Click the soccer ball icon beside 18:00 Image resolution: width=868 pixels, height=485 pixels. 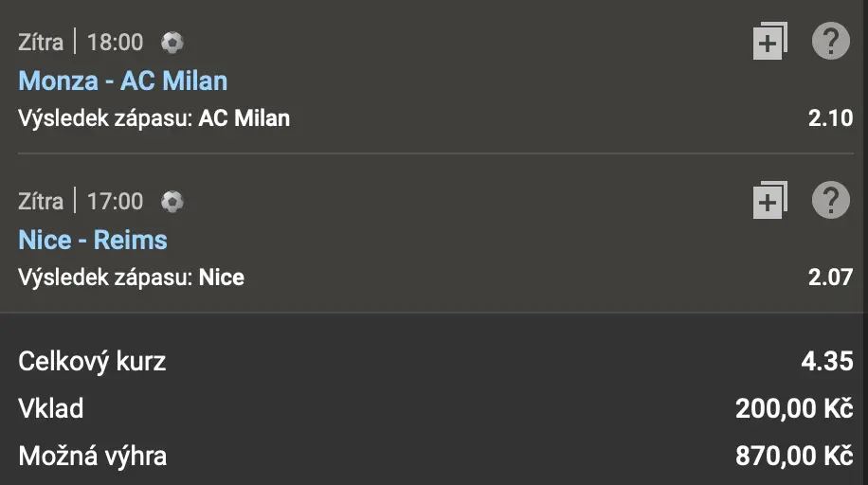(x=172, y=43)
